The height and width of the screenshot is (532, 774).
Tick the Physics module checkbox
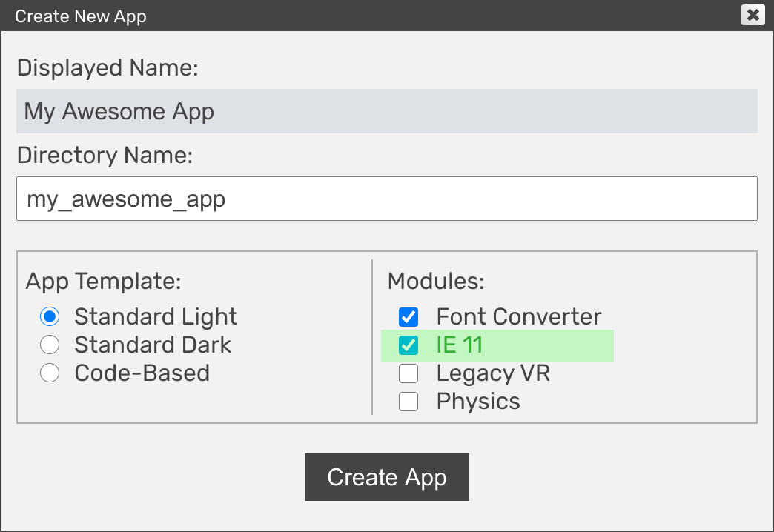408,402
